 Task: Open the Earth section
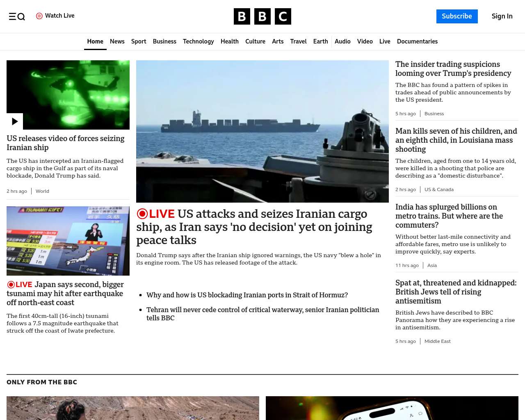[x=320, y=41]
